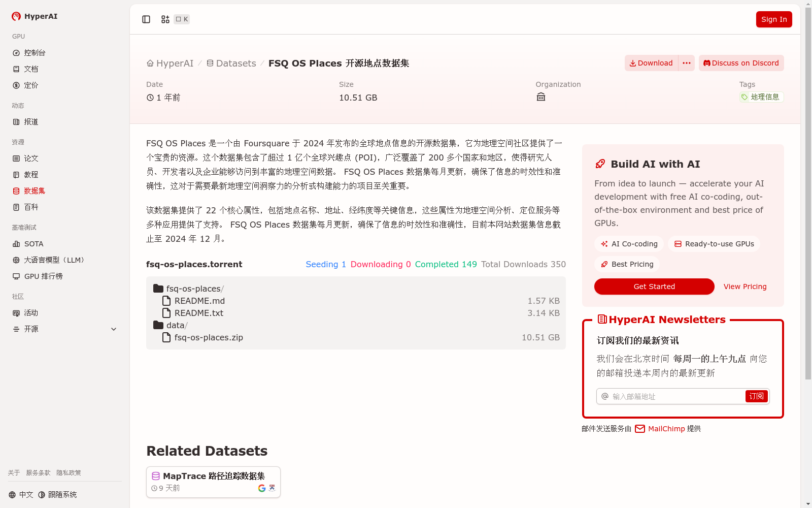Click the Datasets breadcrumb link
This screenshot has height=508, width=812.
pyautogui.click(x=231, y=63)
